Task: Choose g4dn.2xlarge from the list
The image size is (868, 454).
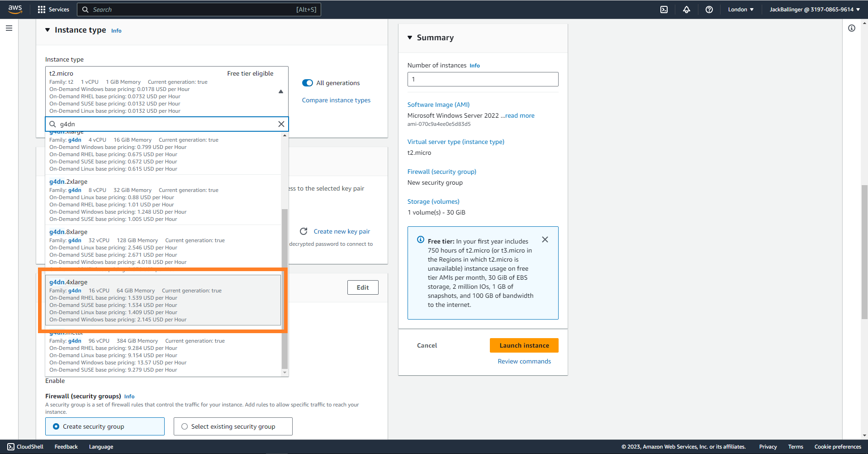Action: click(x=163, y=200)
